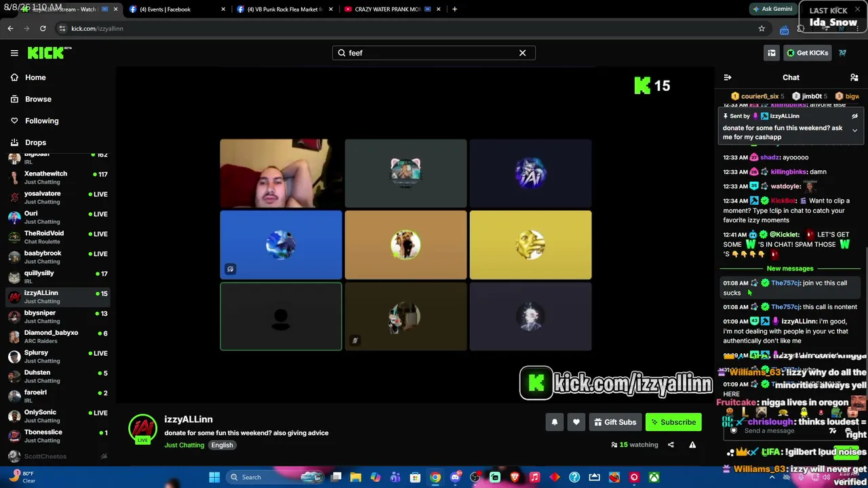Reload the Kick page

(x=43, y=28)
